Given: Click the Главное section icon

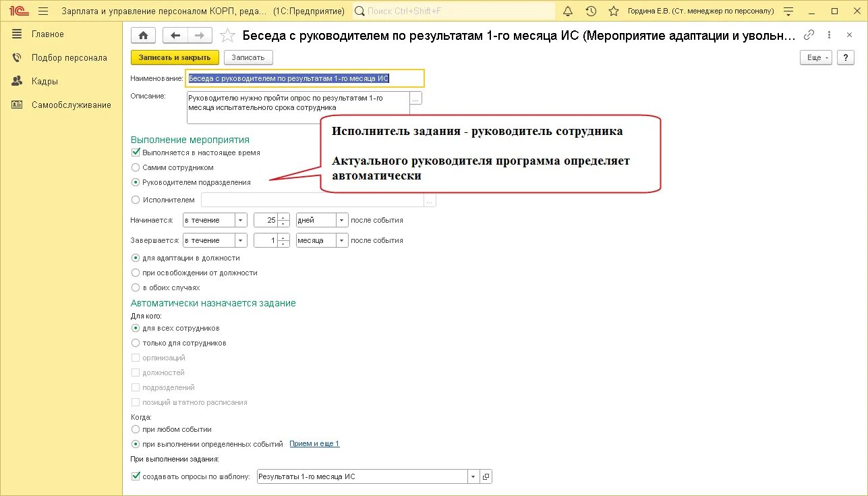Looking at the screenshot, I should (x=17, y=34).
